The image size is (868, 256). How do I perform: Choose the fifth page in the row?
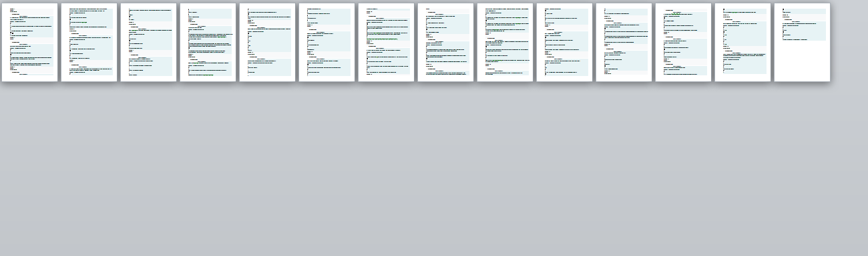(x=267, y=42)
